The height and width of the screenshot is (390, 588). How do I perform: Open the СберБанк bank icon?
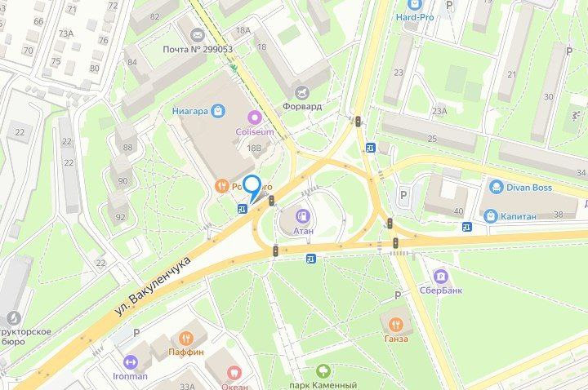(x=441, y=277)
